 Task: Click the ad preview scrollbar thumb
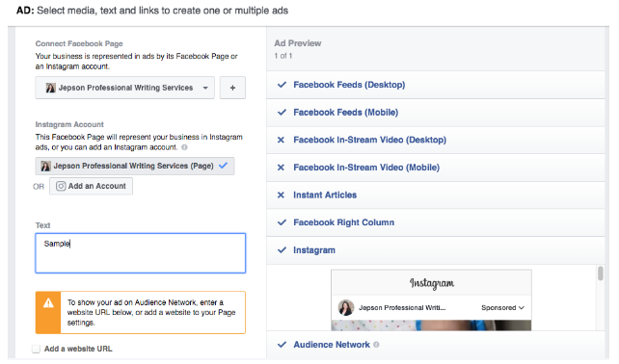601,273
